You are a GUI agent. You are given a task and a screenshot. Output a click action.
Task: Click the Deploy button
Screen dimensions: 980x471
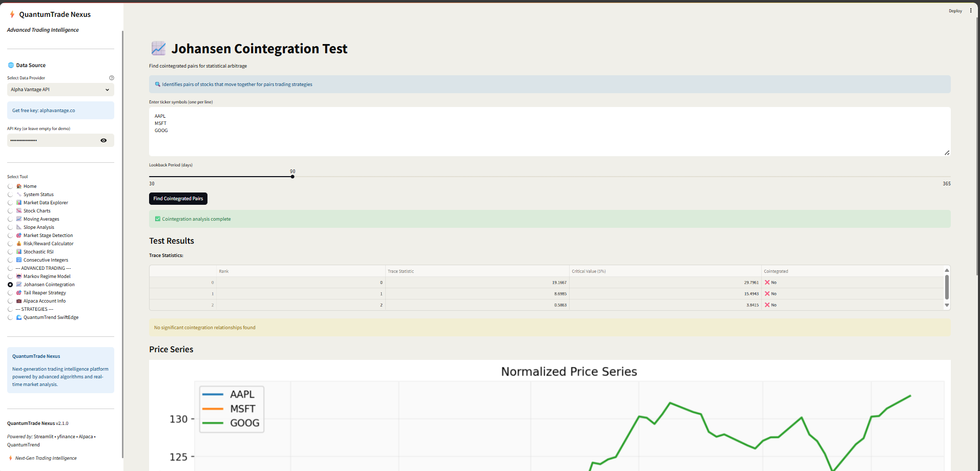point(955,11)
